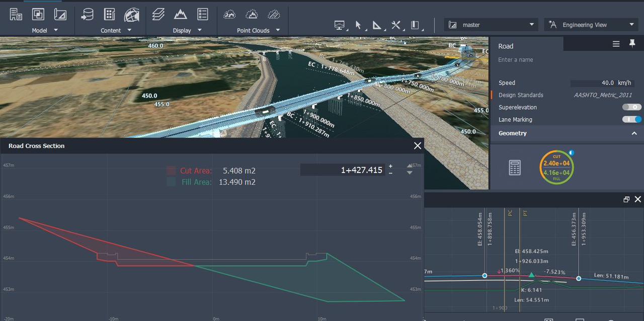Viewport: 644px width, 321px height.
Task: Click the Cut/Fill earthwork quantities circle
Action: coord(556,168)
